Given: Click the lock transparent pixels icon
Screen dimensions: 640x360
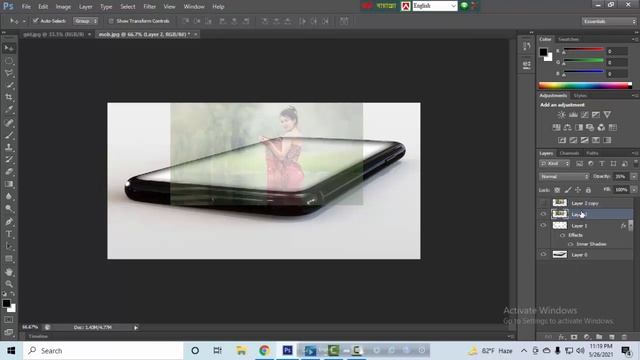Looking at the screenshot, I should [557, 190].
